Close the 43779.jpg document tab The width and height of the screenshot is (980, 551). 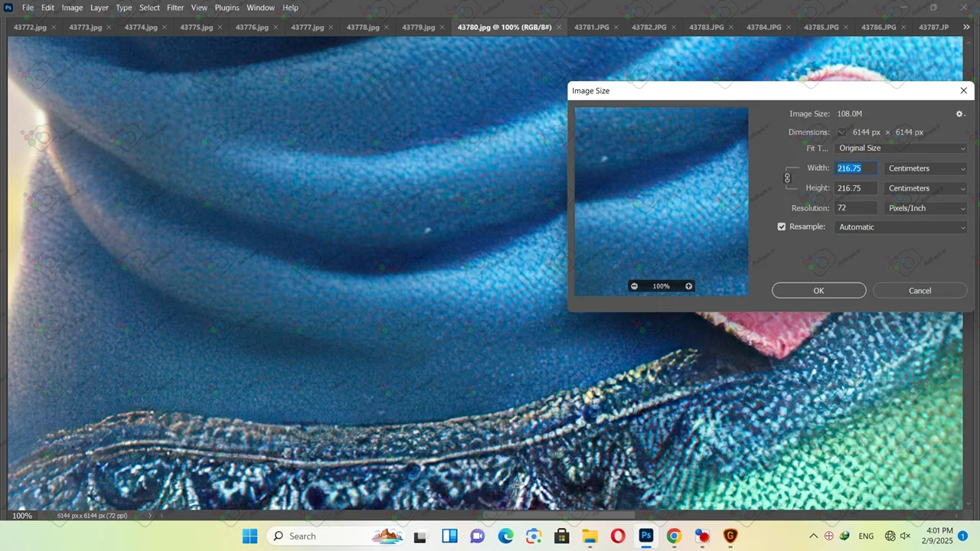pyautogui.click(x=442, y=28)
